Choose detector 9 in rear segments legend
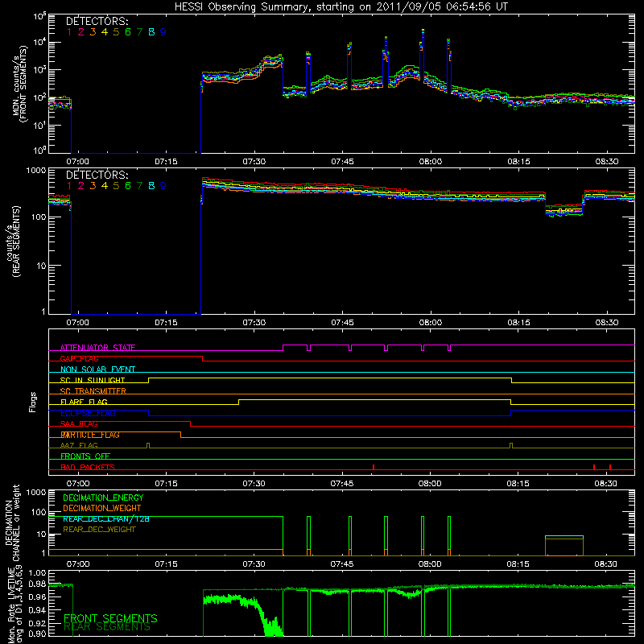Screen dimensions: 644x644 pos(163,186)
